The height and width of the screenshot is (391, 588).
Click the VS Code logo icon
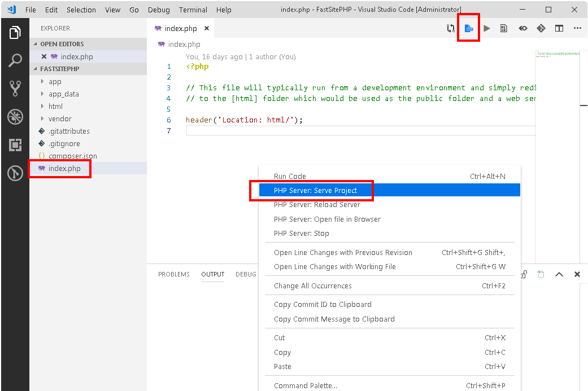coord(12,10)
